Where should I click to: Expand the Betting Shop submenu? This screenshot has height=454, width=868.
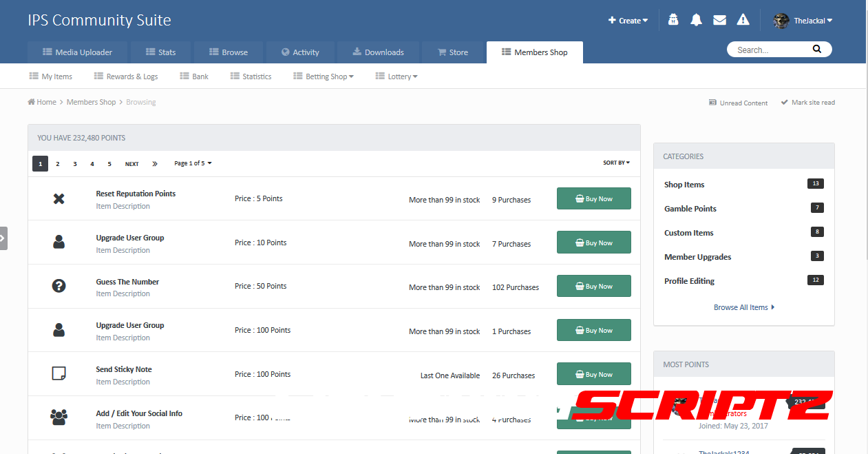324,76
